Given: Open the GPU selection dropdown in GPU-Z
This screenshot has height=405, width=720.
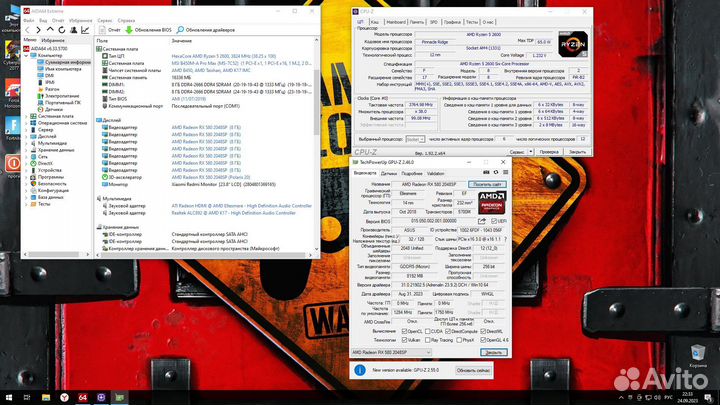Looking at the screenshot, I should click(x=391, y=352).
